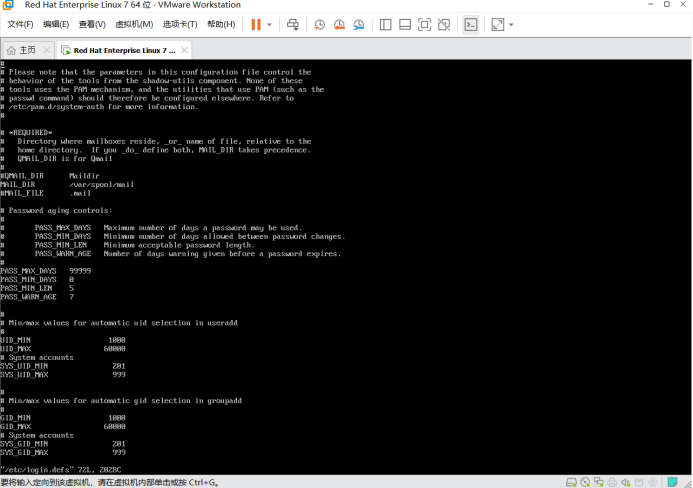
Task: Click the PASS_MIN_DAYS 0 setting line
Action: tap(37, 280)
